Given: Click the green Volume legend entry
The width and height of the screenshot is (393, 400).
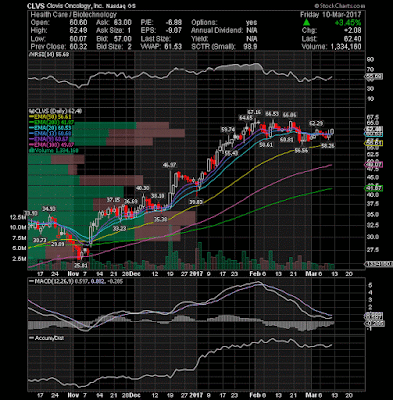Looking at the screenshot, I should [54, 150].
